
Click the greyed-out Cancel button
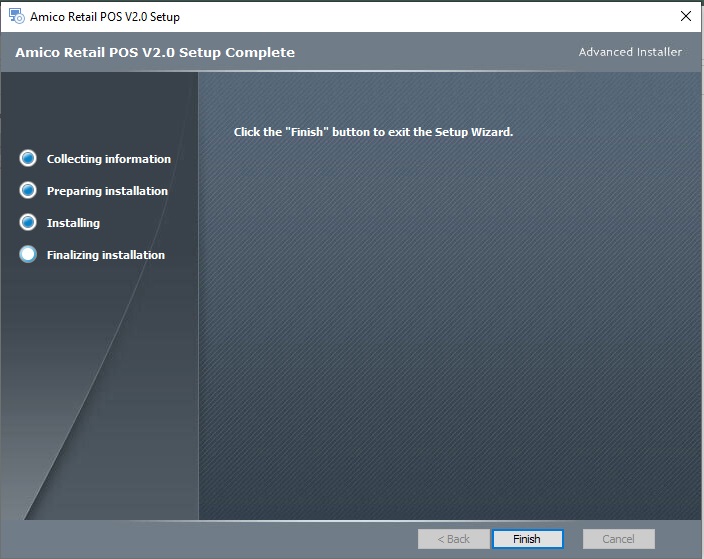coord(618,539)
